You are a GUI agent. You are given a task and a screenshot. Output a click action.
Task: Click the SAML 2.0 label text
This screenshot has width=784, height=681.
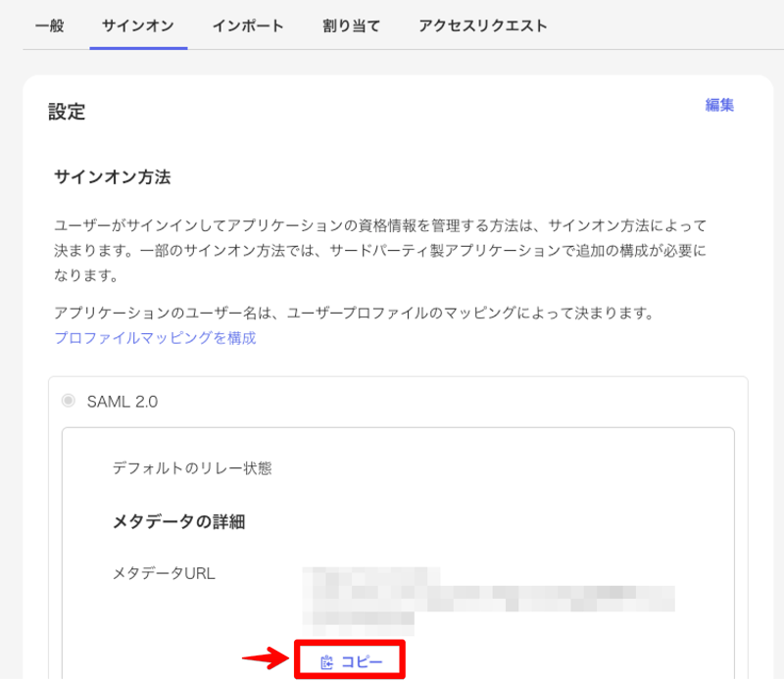122,401
